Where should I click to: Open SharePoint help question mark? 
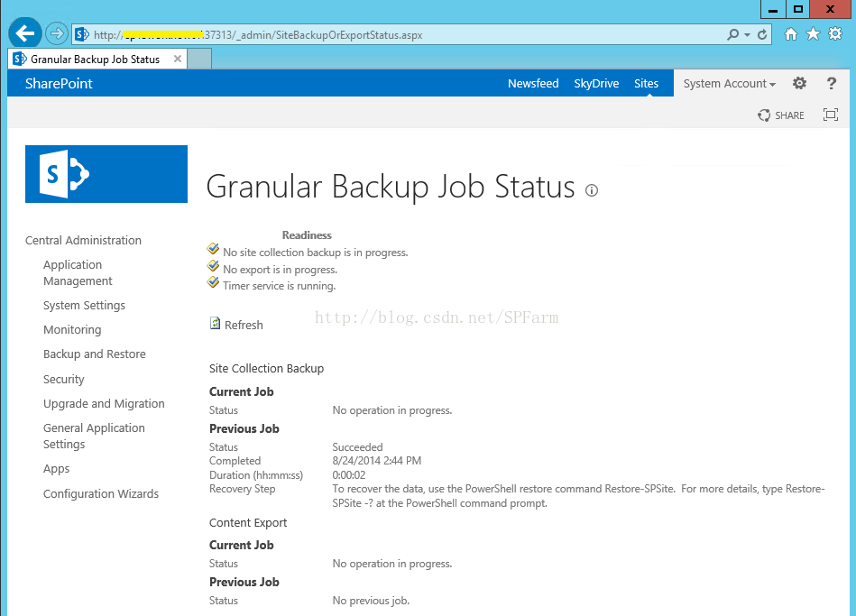[831, 84]
